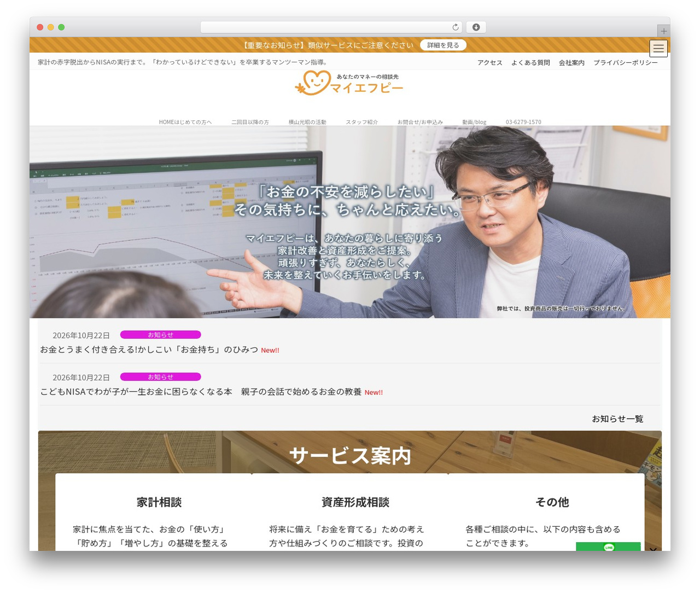700x593 pixels.
Task: Click the green LINE button
Action: (x=608, y=547)
